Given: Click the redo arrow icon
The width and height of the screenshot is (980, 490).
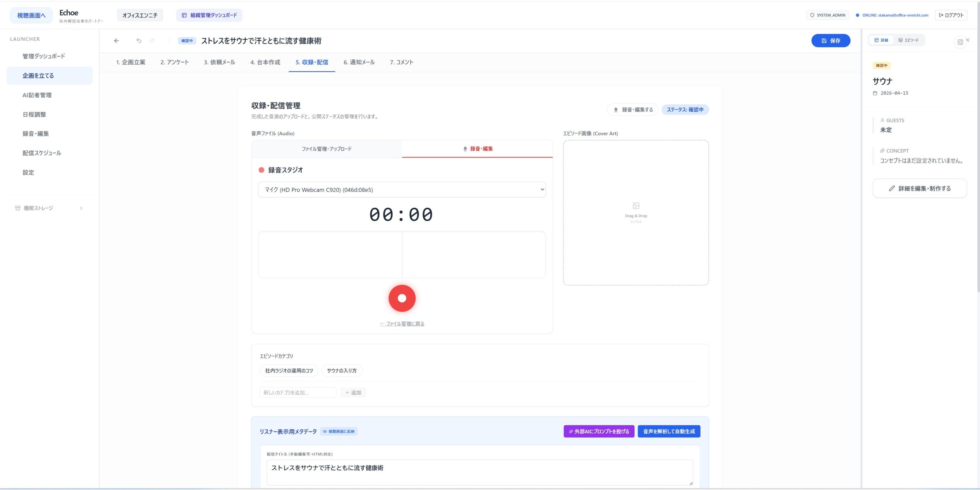Looking at the screenshot, I should click(152, 41).
